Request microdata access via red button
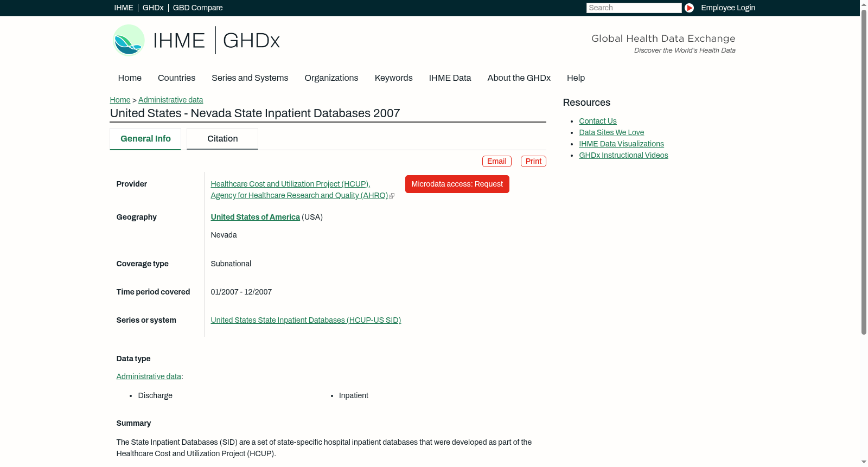This screenshot has height=467, width=868. coord(457,184)
